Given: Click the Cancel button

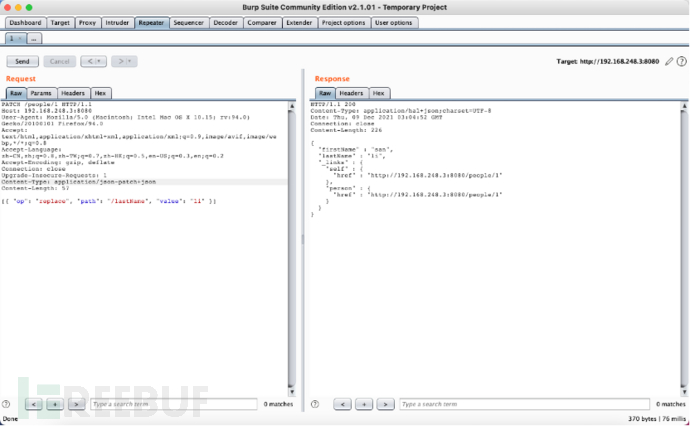Looking at the screenshot, I should pyautogui.click(x=59, y=62).
